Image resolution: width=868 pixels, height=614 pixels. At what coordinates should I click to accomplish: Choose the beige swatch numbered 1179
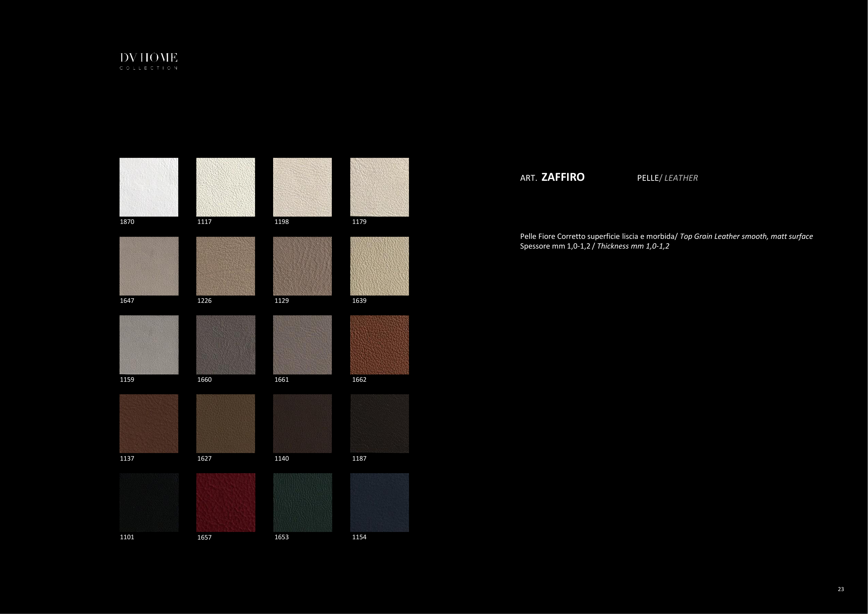379,187
